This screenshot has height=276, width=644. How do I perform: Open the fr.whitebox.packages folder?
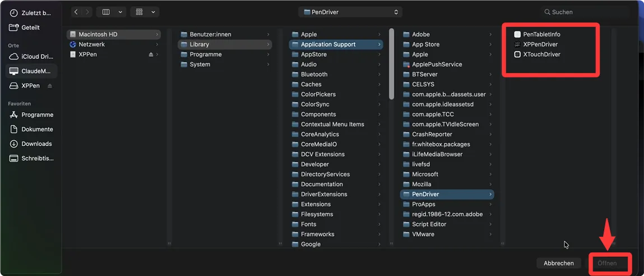click(447, 144)
